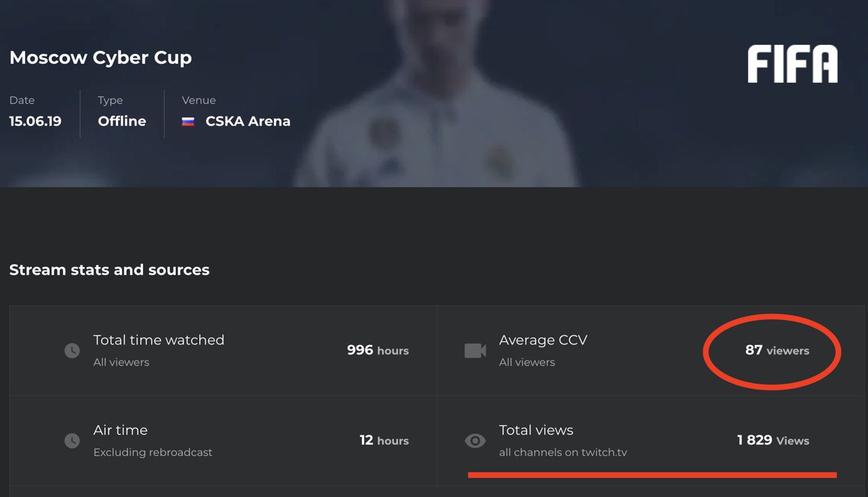This screenshot has height=497, width=868.
Task: Click the all channels on twitch.tv text
Action: pyautogui.click(x=563, y=452)
